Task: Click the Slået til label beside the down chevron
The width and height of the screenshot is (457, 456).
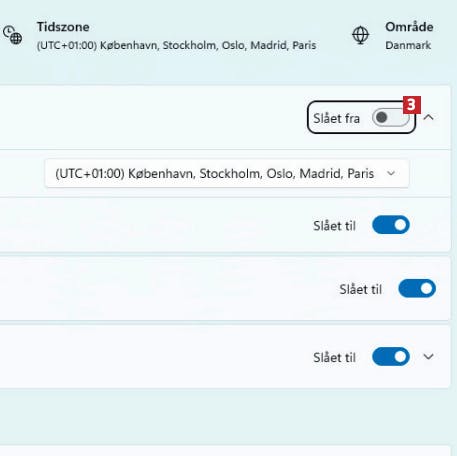Action: [x=334, y=357]
